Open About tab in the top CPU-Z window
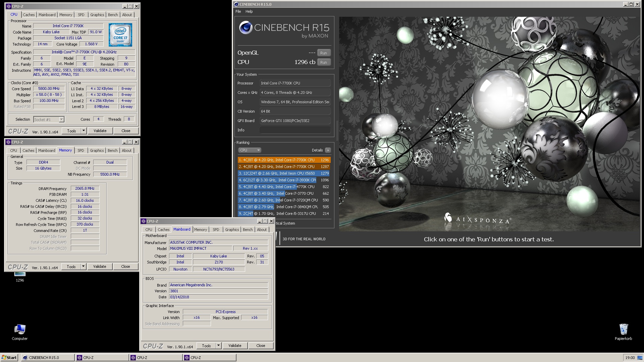644x362 pixels. (x=127, y=15)
